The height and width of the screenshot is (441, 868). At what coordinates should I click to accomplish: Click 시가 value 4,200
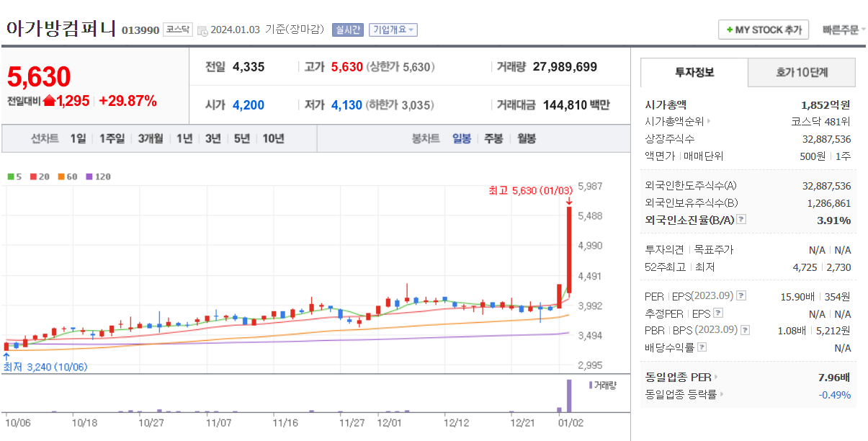point(249,104)
